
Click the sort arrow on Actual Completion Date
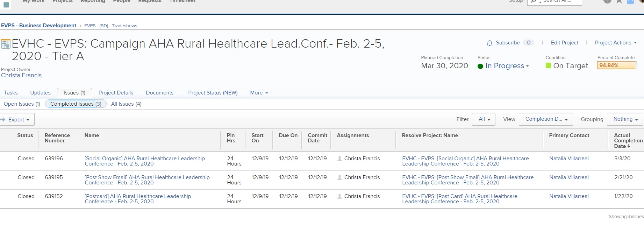[x=629, y=146]
